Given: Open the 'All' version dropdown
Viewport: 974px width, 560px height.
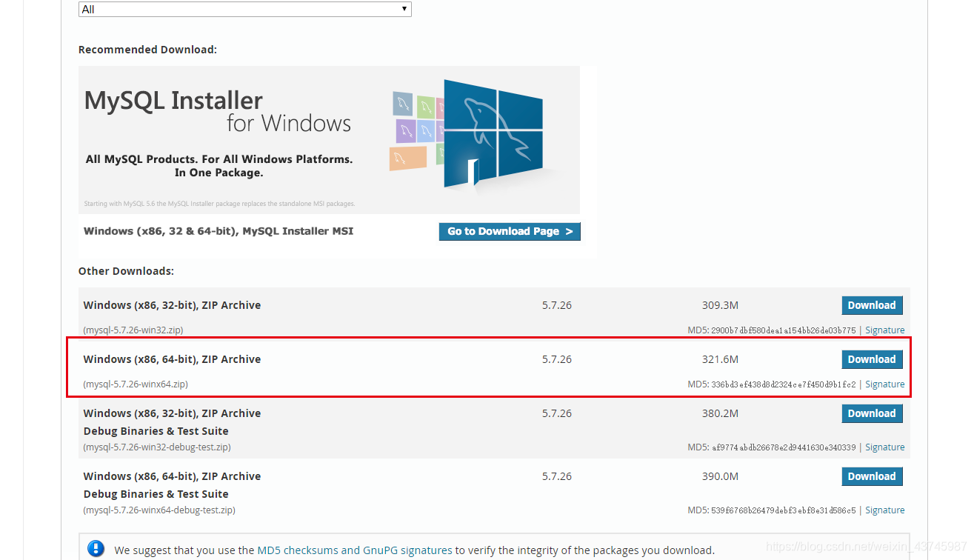Looking at the screenshot, I should tap(244, 9).
